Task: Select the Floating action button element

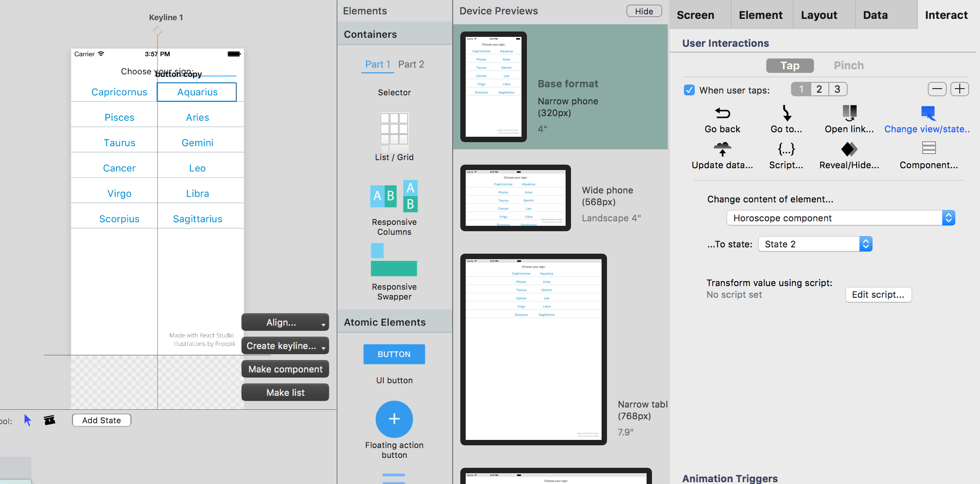Action: [x=394, y=419]
